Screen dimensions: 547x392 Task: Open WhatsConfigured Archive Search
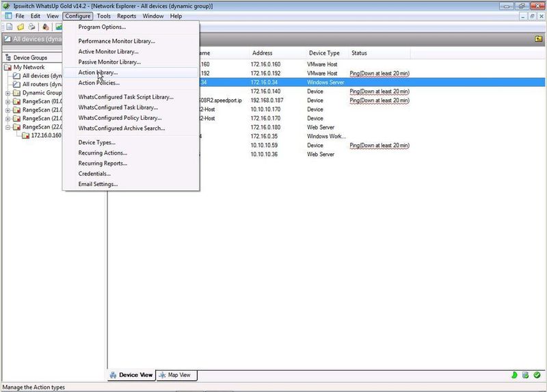[x=131, y=129]
